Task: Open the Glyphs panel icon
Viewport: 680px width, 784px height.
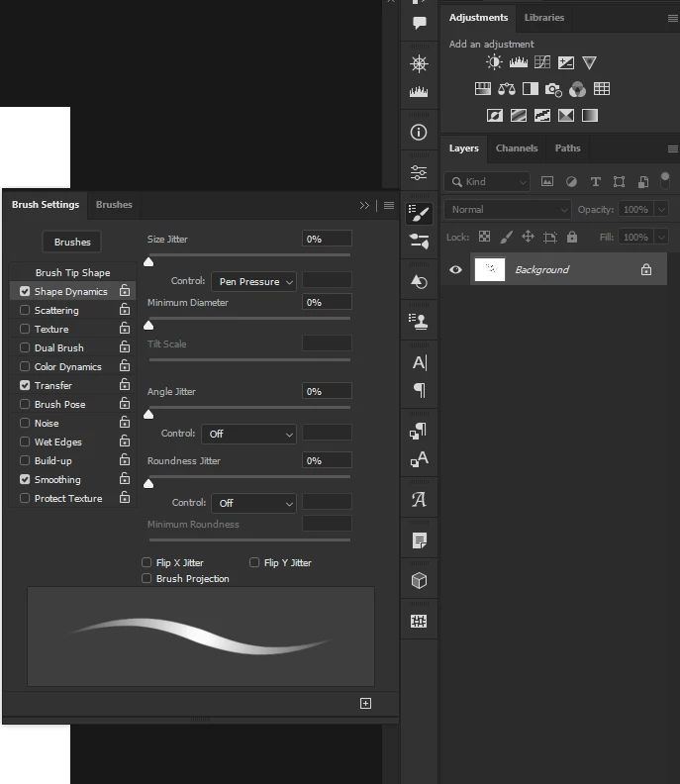Action: (x=419, y=500)
